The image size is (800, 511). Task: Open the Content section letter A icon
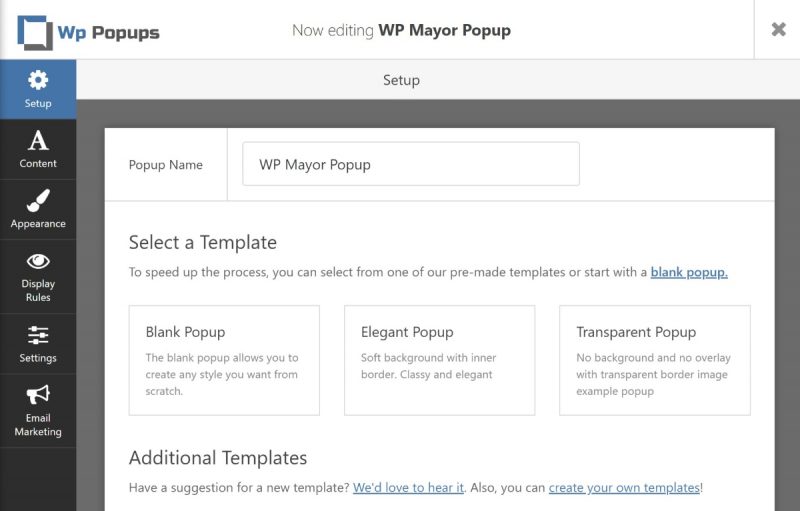pyautogui.click(x=38, y=140)
